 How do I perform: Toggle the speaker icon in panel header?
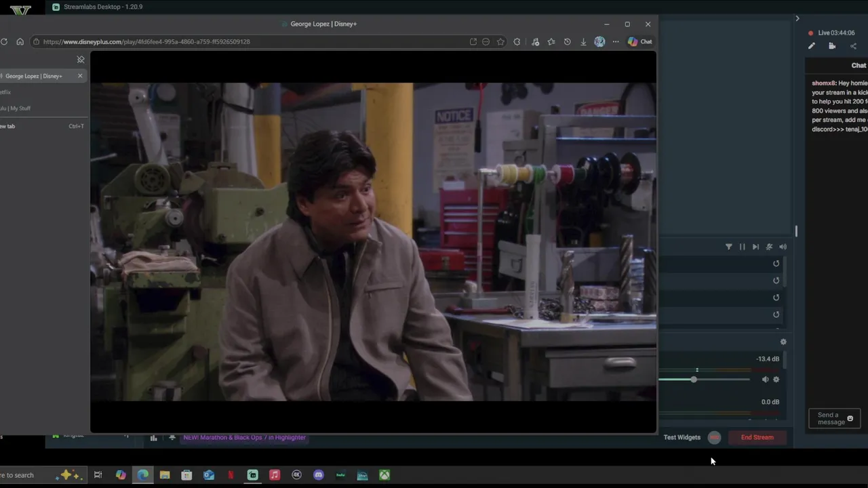pos(783,247)
